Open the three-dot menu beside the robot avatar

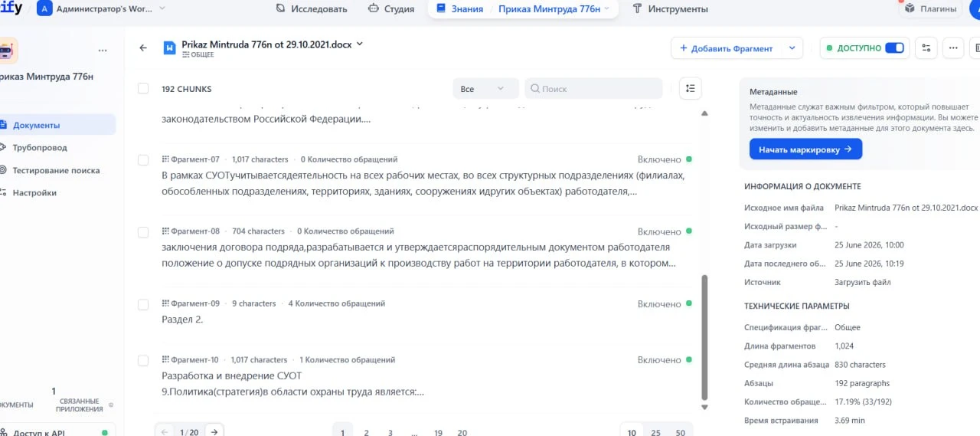[x=103, y=51]
